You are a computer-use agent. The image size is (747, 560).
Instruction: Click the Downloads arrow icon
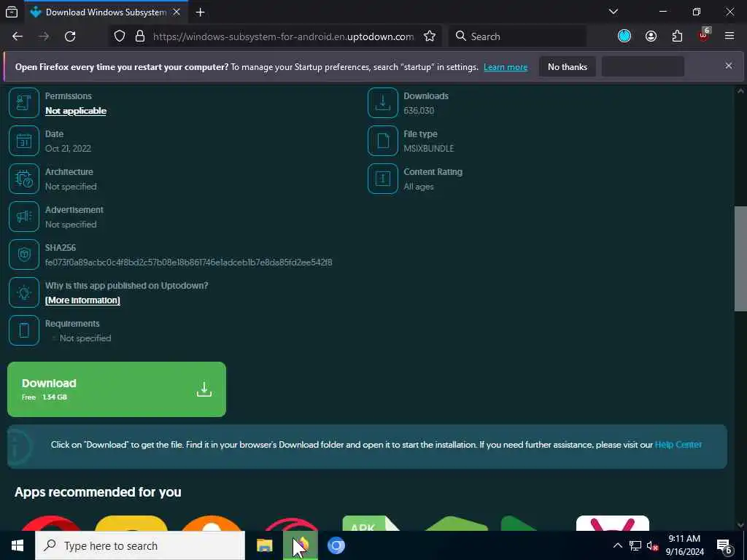382,103
